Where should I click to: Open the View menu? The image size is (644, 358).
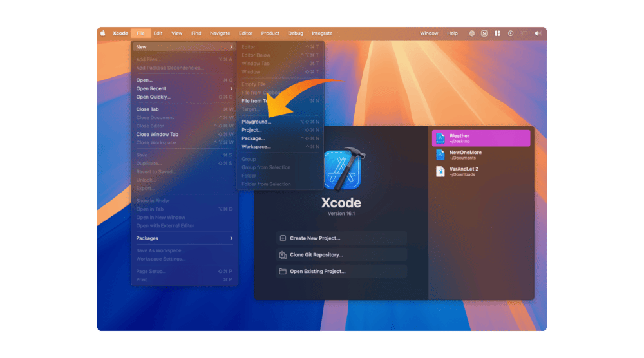click(177, 33)
